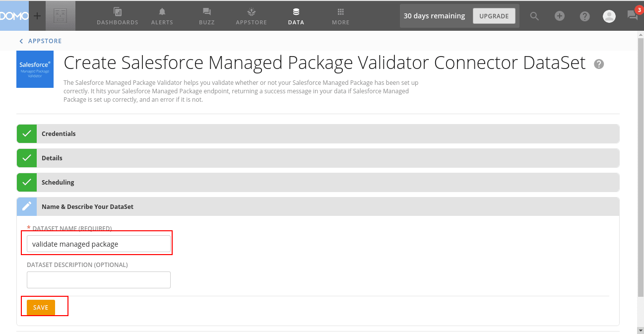This screenshot has height=334, width=644.
Task: Open the Dashboards section icon
Action: point(117,12)
